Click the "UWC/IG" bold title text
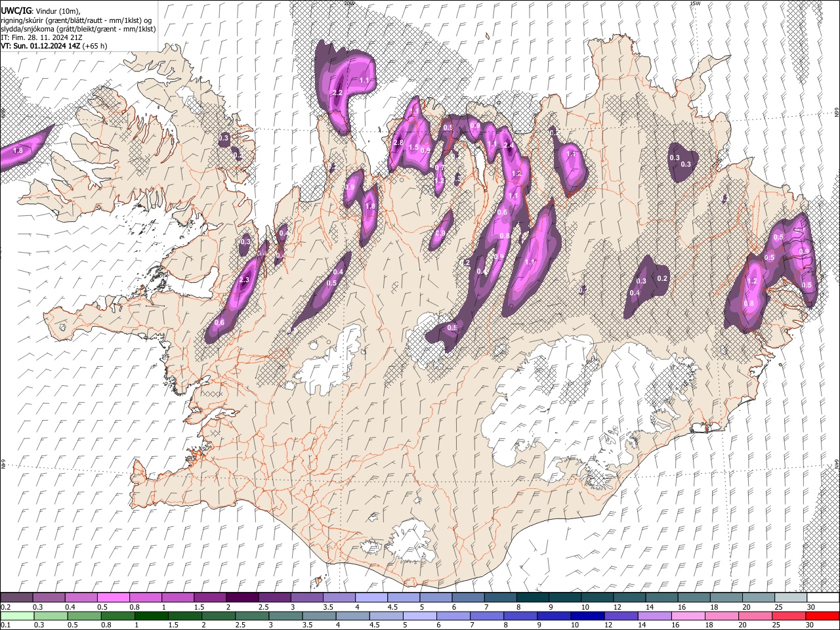This screenshot has height=630, width=840. [x=16, y=10]
